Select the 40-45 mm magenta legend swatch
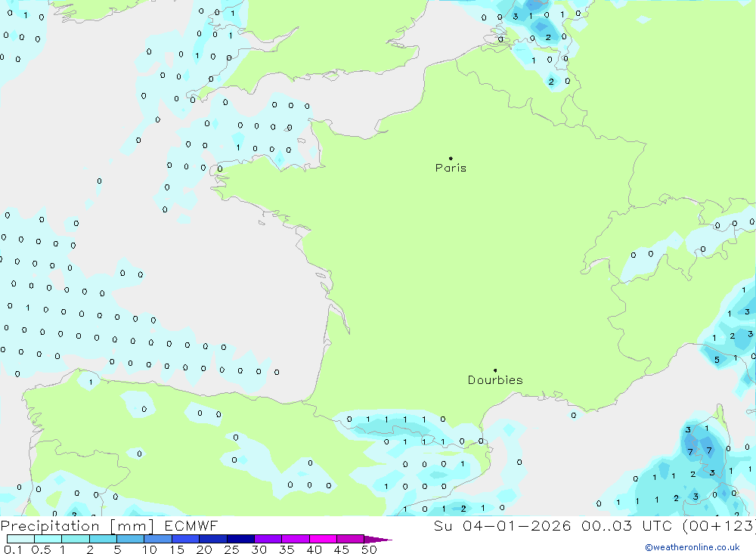This screenshot has width=756, height=554. [323, 539]
